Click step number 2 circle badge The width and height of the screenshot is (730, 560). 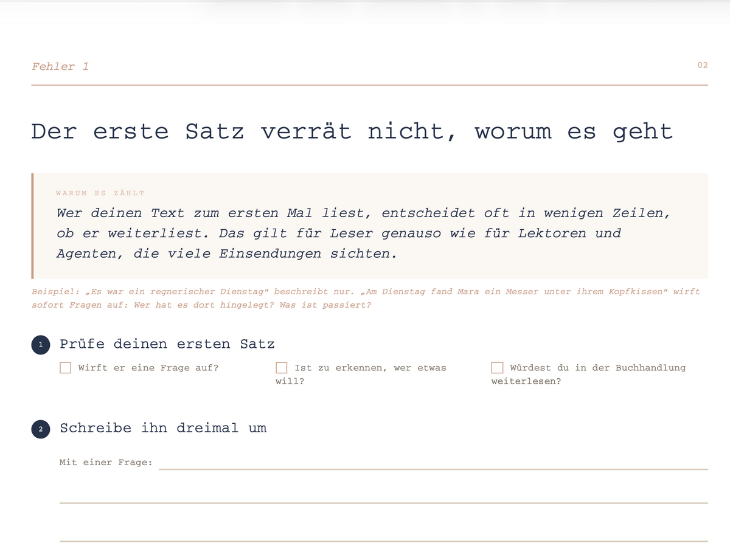(41, 429)
